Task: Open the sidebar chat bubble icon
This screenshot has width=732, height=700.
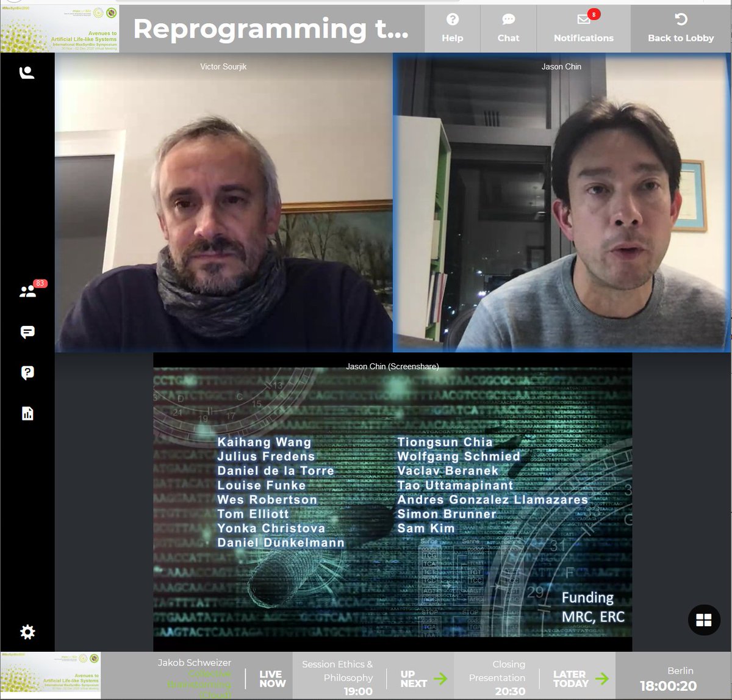Action: point(27,332)
